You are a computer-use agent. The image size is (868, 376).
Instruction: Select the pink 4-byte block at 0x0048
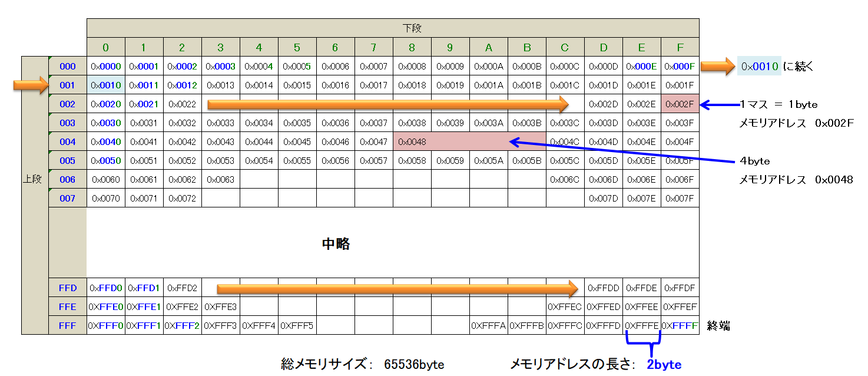tap(469, 142)
